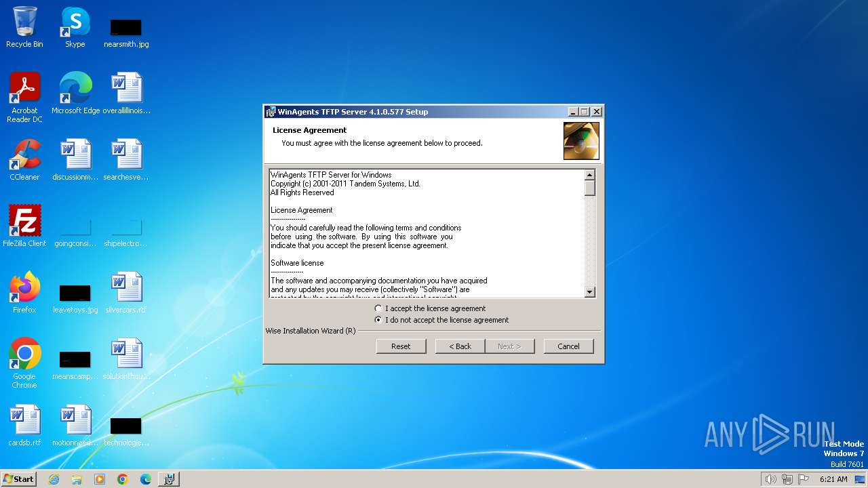
Task: Click 'Wise Installation Wizard (R)' label
Action: (311, 331)
